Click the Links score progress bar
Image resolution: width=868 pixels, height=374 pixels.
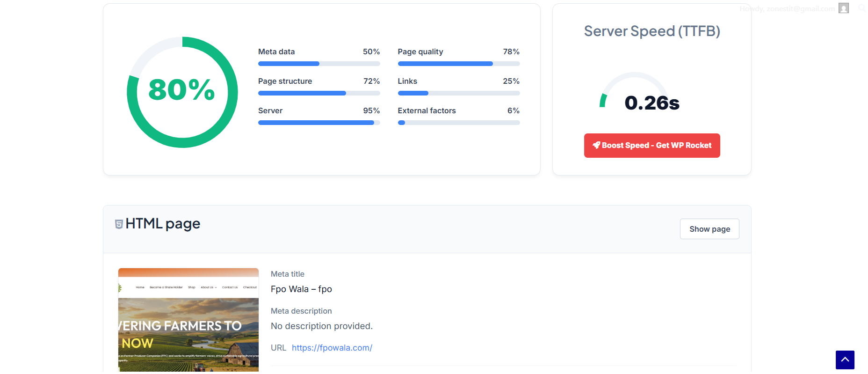(x=458, y=93)
